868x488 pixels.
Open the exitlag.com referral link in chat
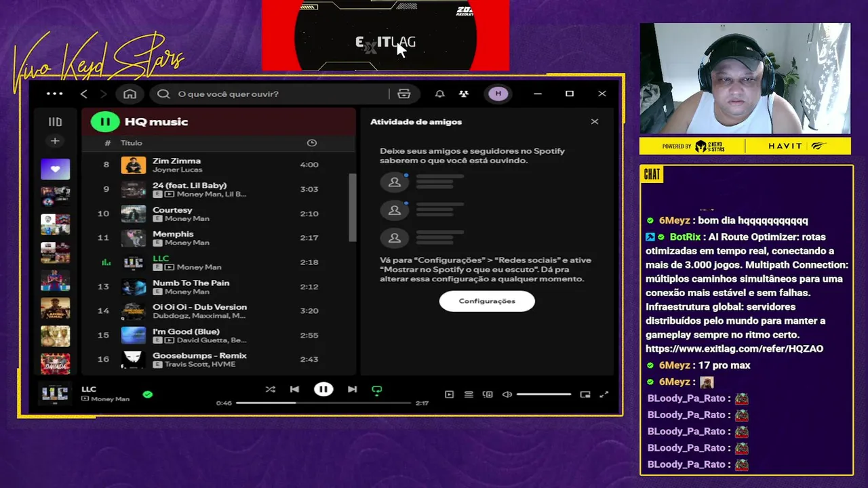734,348
